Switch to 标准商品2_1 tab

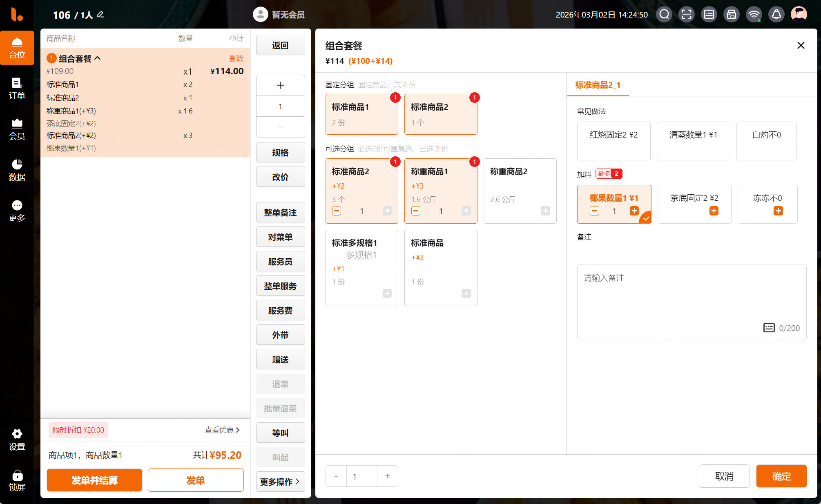point(598,85)
